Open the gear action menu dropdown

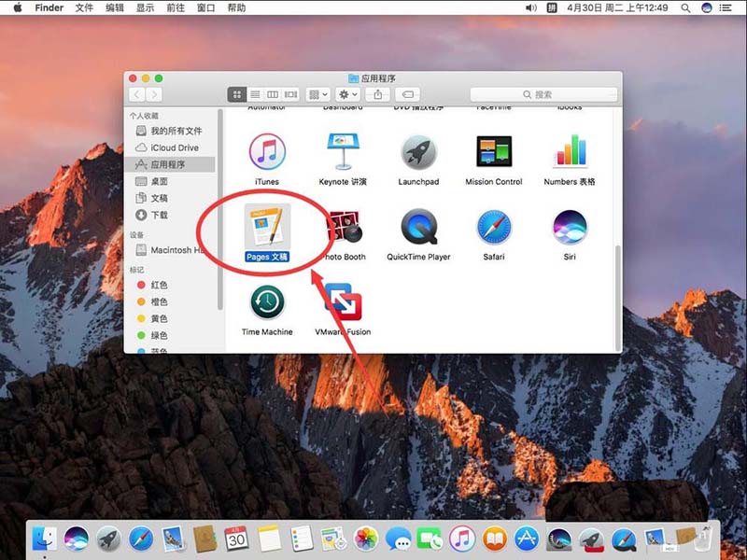pyautogui.click(x=347, y=94)
